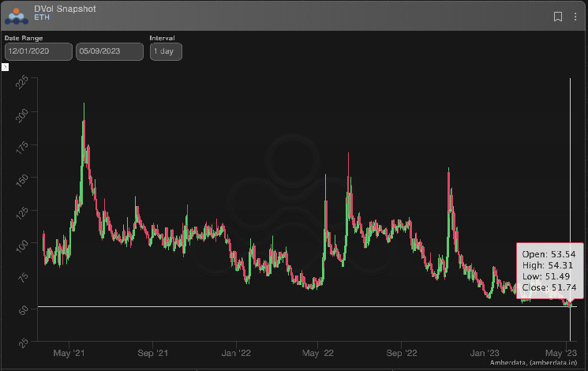Click the ETH subtitle label
The image size is (588, 371).
42,17
